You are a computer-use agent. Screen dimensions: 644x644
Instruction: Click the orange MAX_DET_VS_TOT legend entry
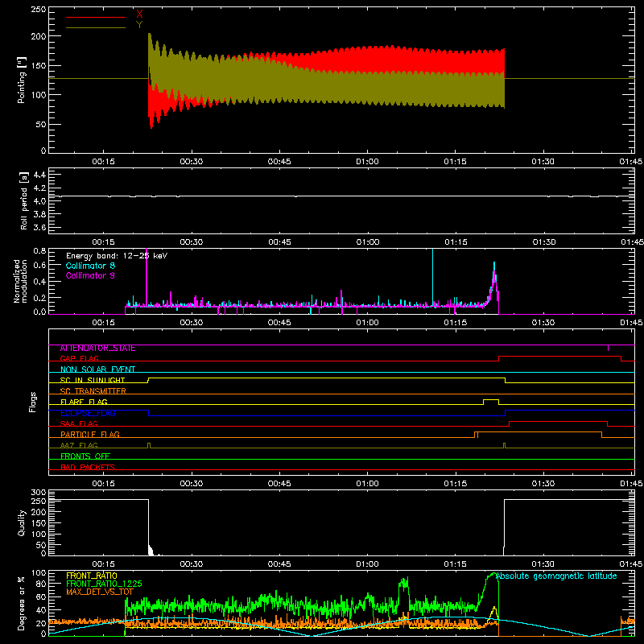(100, 592)
